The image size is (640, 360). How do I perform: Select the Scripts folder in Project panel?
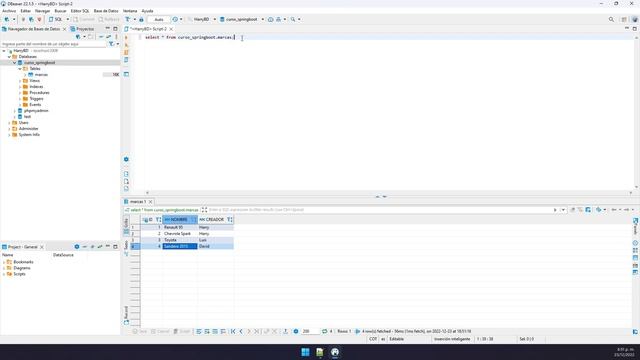click(x=19, y=274)
